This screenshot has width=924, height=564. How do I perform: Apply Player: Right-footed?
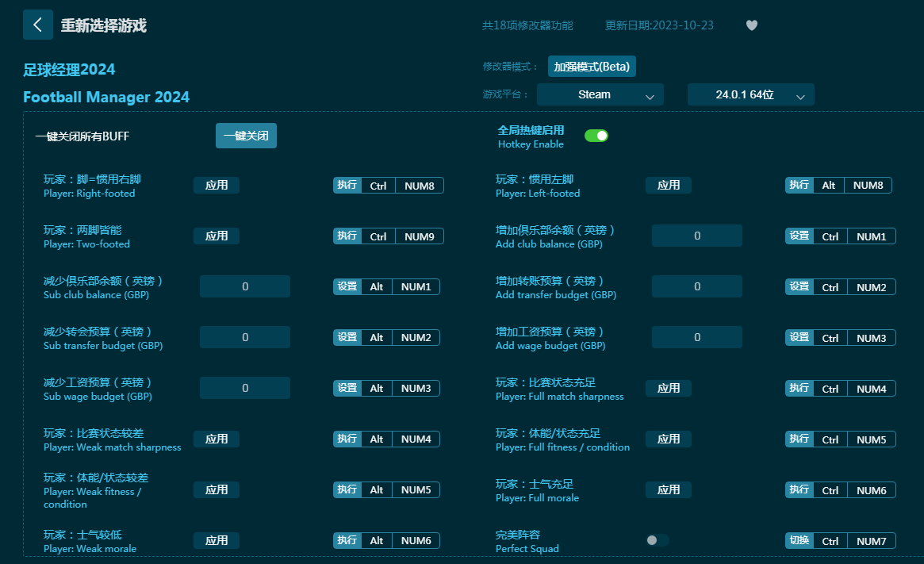click(217, 185)
